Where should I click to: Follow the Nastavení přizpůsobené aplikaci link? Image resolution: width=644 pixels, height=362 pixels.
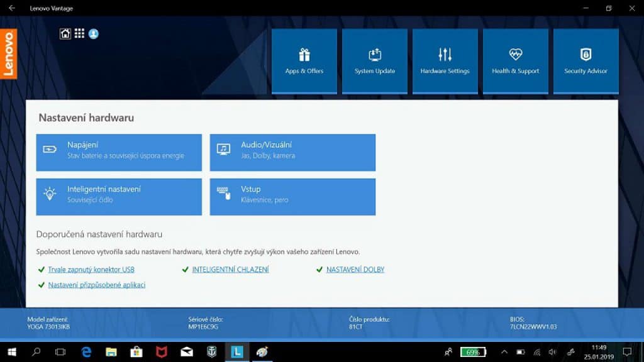96,285
